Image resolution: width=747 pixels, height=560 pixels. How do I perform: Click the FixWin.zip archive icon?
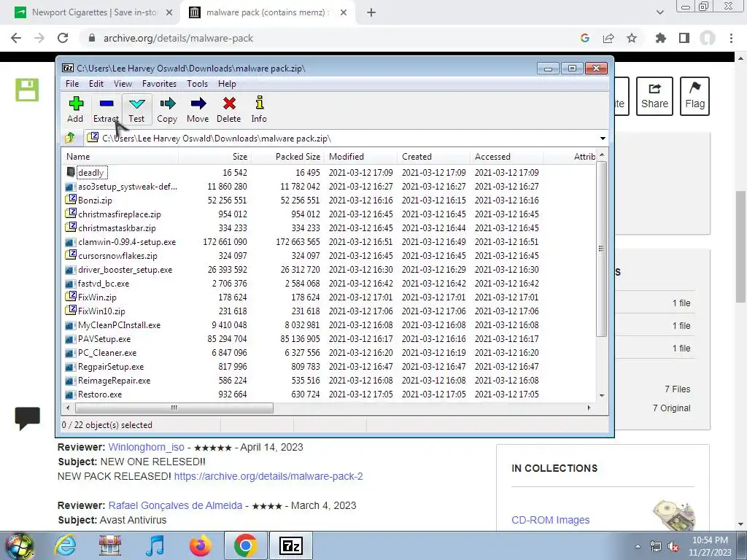(x=71, y=297)
